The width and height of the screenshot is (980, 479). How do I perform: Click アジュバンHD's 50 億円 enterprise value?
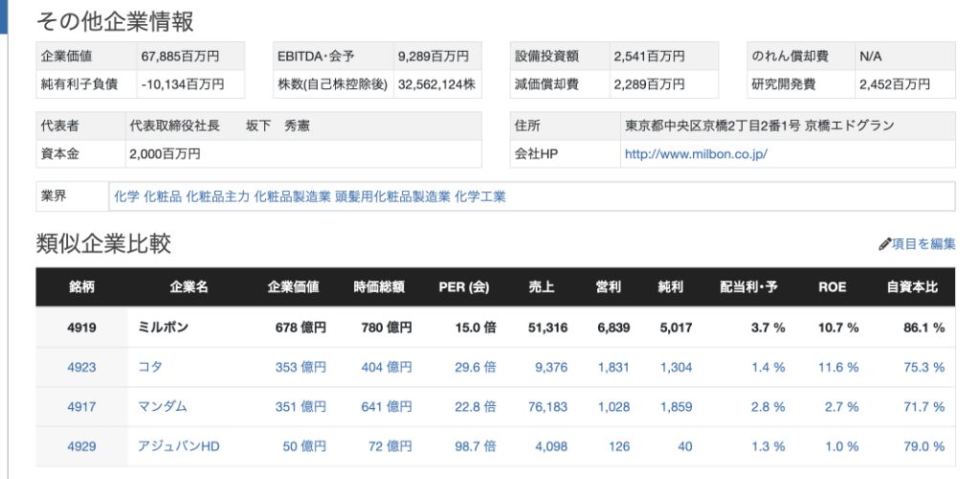click(x=304, y=446)
